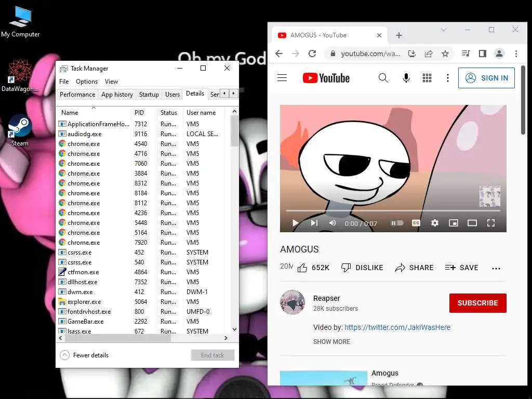Open the Chrome profile avatar
The width and height of the screenshot is (532, 399).
tap(499, 54)
